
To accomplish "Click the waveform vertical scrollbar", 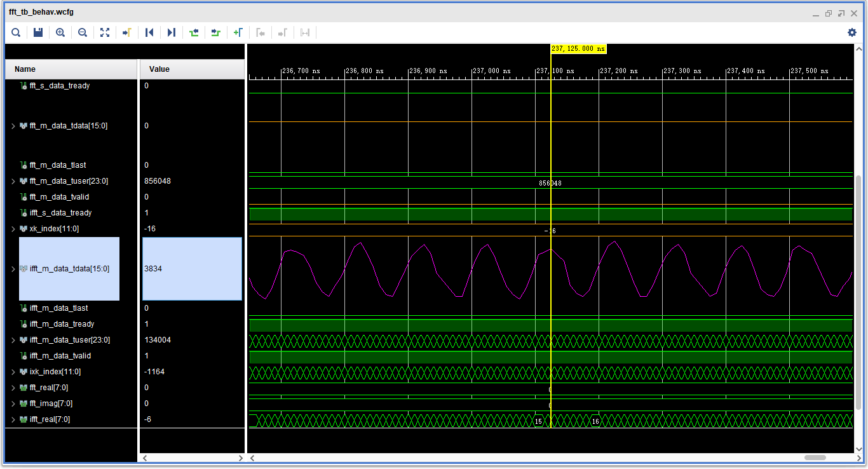I will coord(859,292).
